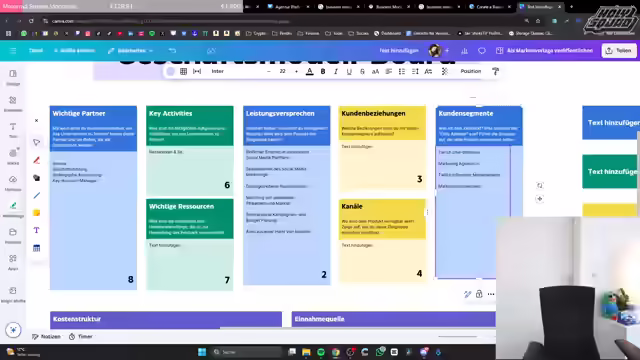Open the text color A picker

click(310, 71)
